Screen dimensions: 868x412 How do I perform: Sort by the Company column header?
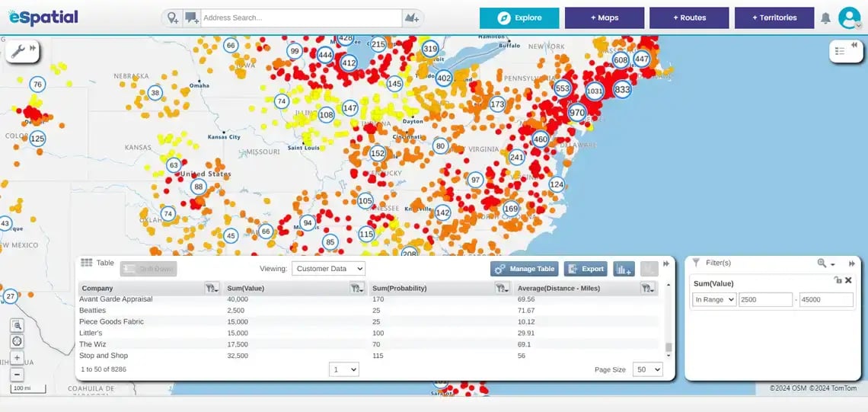(x=97, y=288)
